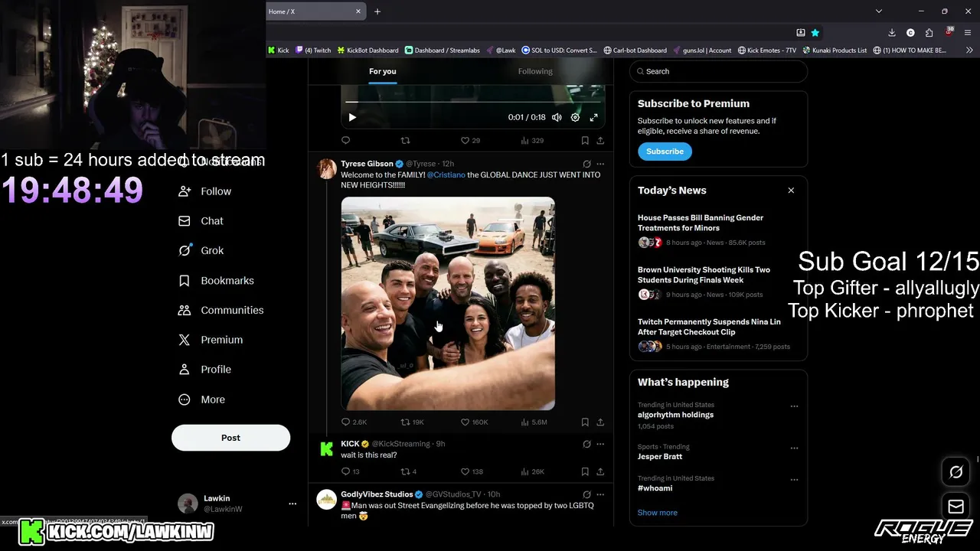Reply to the top video post
The image size is (980, 551).
point(345,141)
